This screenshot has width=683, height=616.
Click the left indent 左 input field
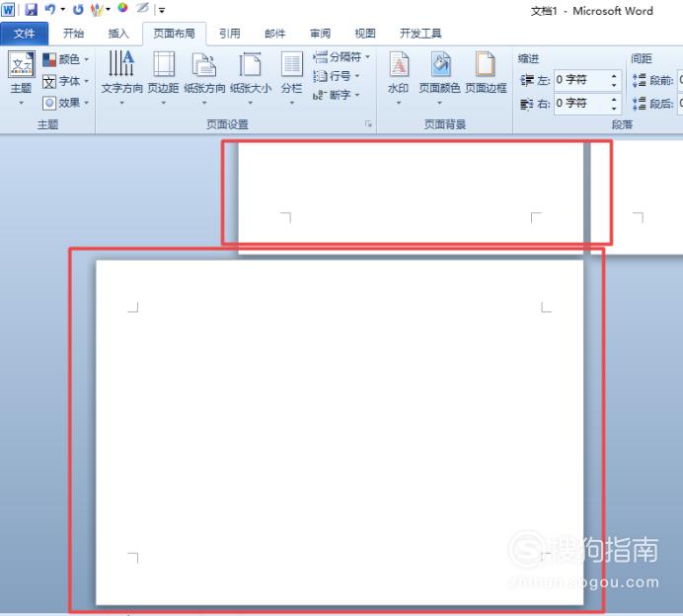(x=580, y=80)
